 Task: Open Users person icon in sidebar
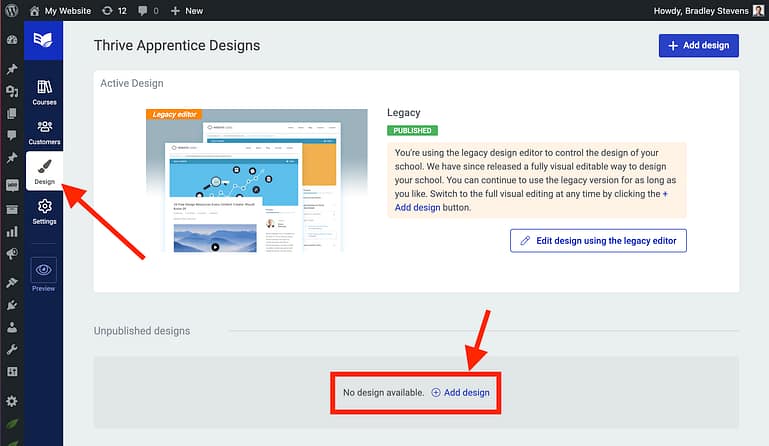tap(12, 327)
